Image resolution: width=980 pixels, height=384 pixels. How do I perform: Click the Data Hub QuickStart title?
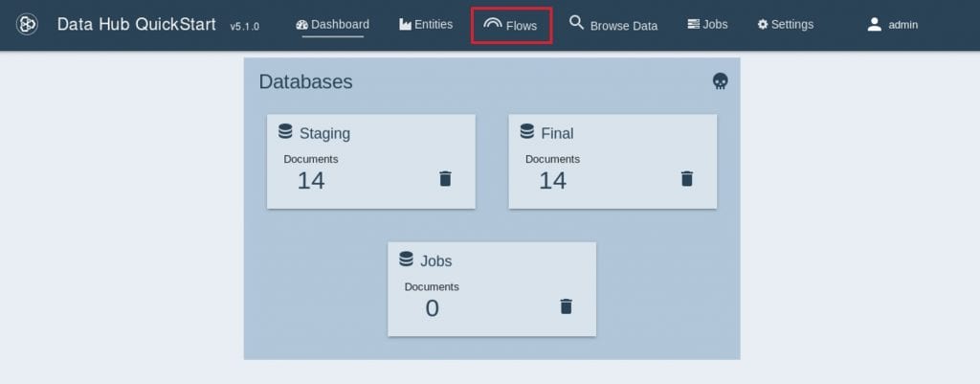pyautogui.click(x=137, y=25)
